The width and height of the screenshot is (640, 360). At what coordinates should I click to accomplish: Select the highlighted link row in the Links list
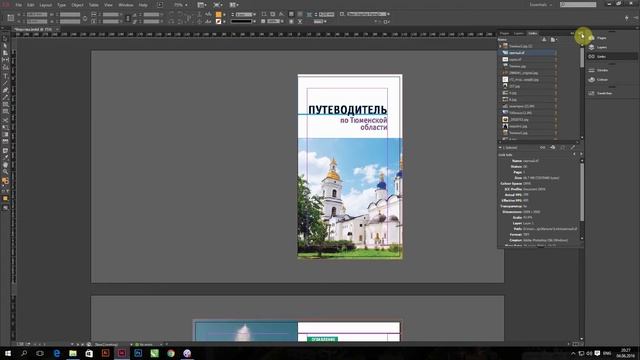[527, 53]
